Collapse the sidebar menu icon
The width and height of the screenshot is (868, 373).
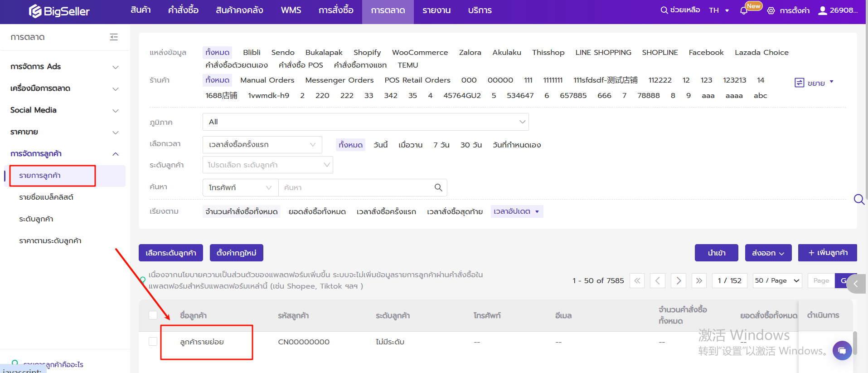(114, 37)
